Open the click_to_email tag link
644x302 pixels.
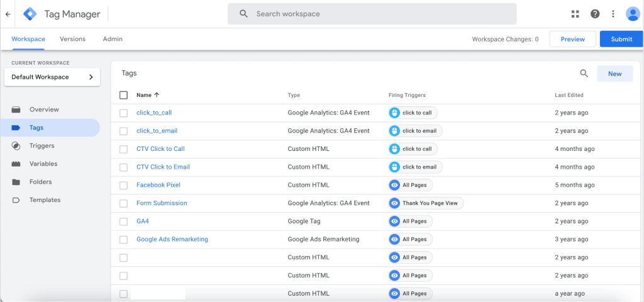(x=157, y=131)
